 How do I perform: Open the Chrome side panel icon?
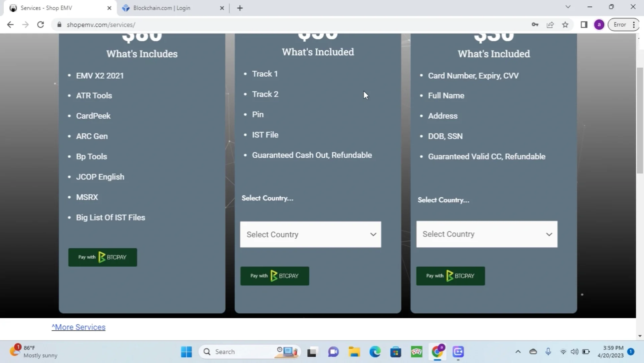(x=584, y=25)
